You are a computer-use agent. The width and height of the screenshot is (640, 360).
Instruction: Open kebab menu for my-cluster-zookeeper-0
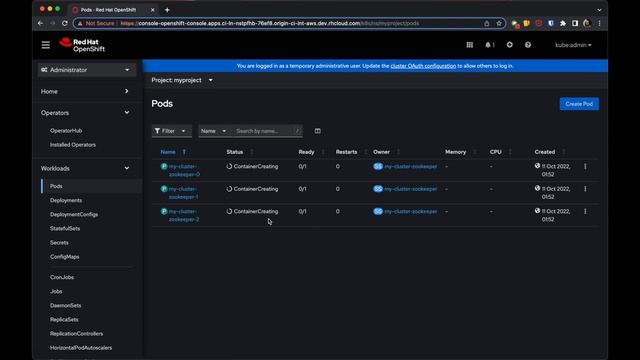click(x=585, y=167)
